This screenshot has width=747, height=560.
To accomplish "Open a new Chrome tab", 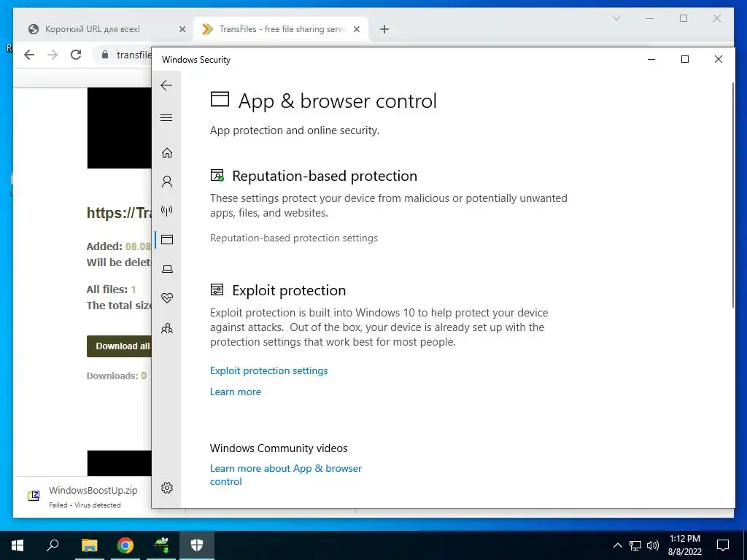I will pos(384,29).
